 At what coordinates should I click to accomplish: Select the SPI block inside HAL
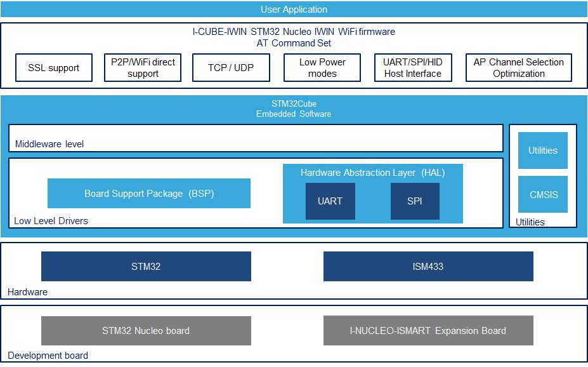pos(415,201)
